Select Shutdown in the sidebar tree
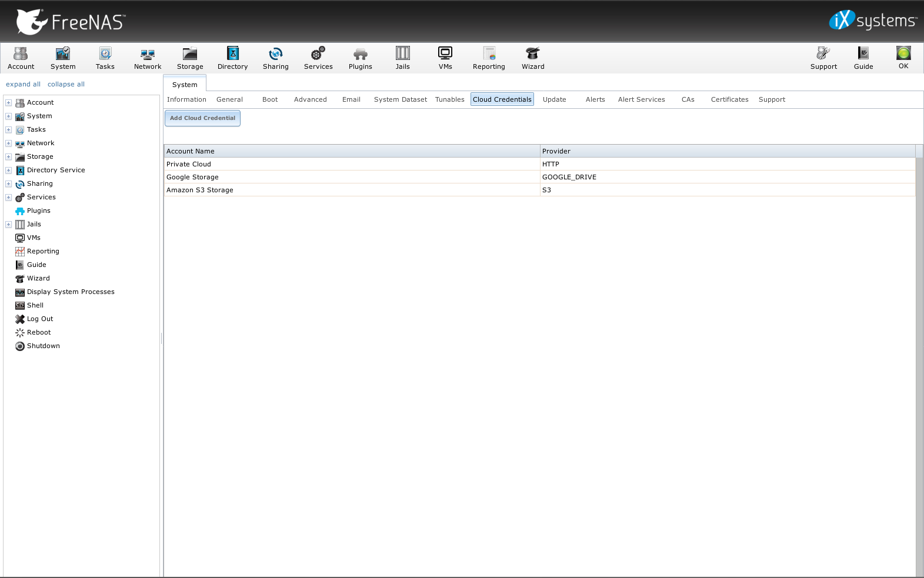 tap(38, 346)
